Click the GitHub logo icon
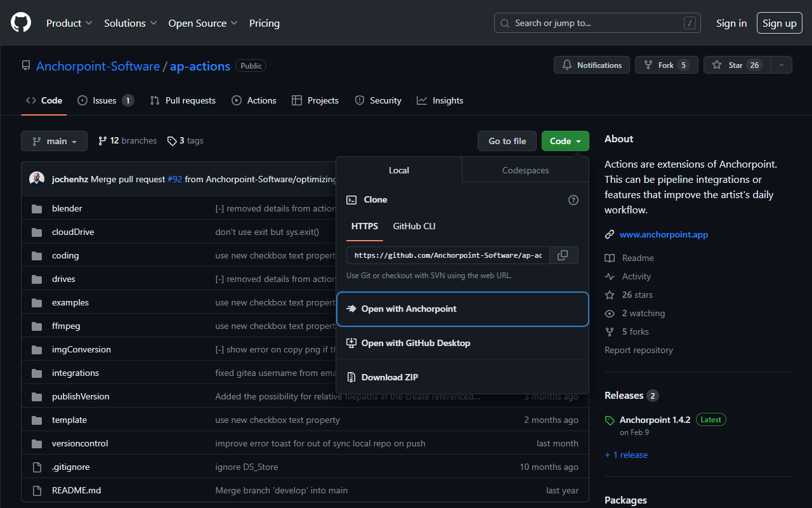 [21, 23]
